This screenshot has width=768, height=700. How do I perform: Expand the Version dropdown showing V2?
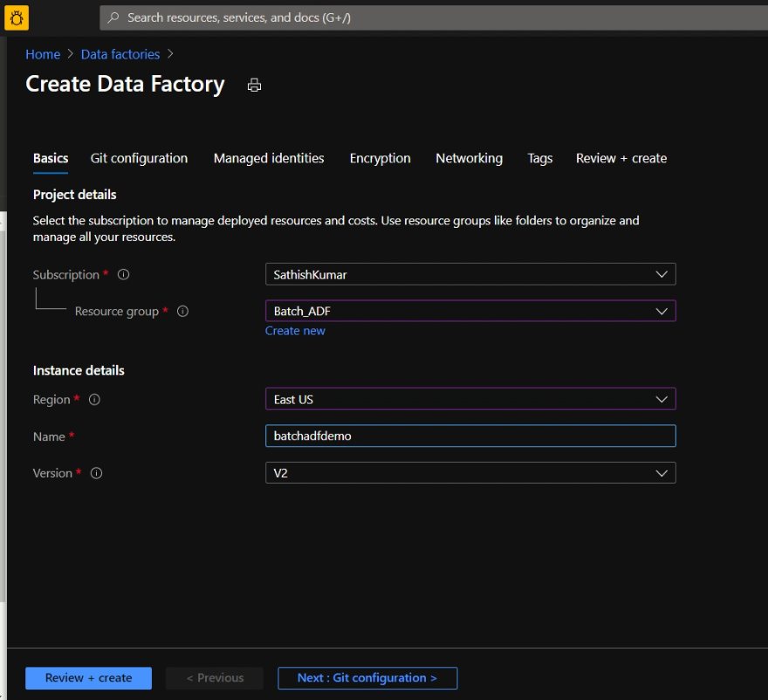[x=470, y=473]
